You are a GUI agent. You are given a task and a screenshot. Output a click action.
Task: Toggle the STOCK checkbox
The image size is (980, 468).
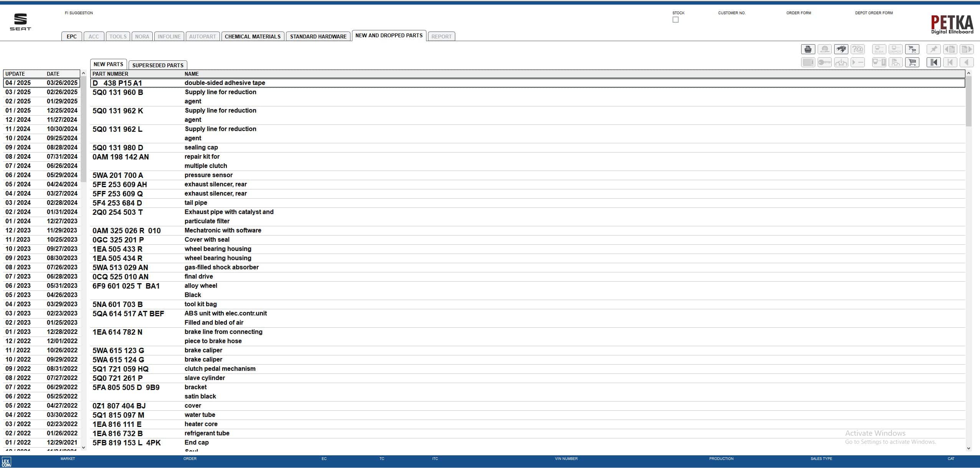(676, 20)
